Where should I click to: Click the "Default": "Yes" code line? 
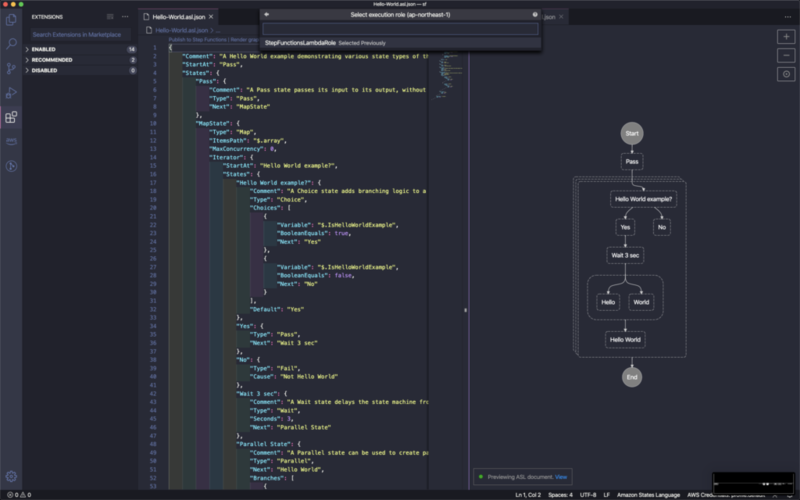pyautogui.click(x=277, y=309)
